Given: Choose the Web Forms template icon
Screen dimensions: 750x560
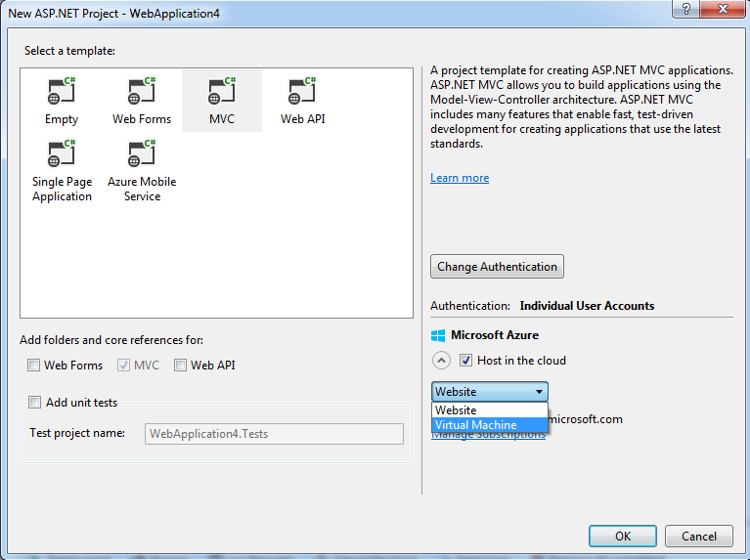Looking at the screenshot, I should pyautogui.click(x=142, y=91).
